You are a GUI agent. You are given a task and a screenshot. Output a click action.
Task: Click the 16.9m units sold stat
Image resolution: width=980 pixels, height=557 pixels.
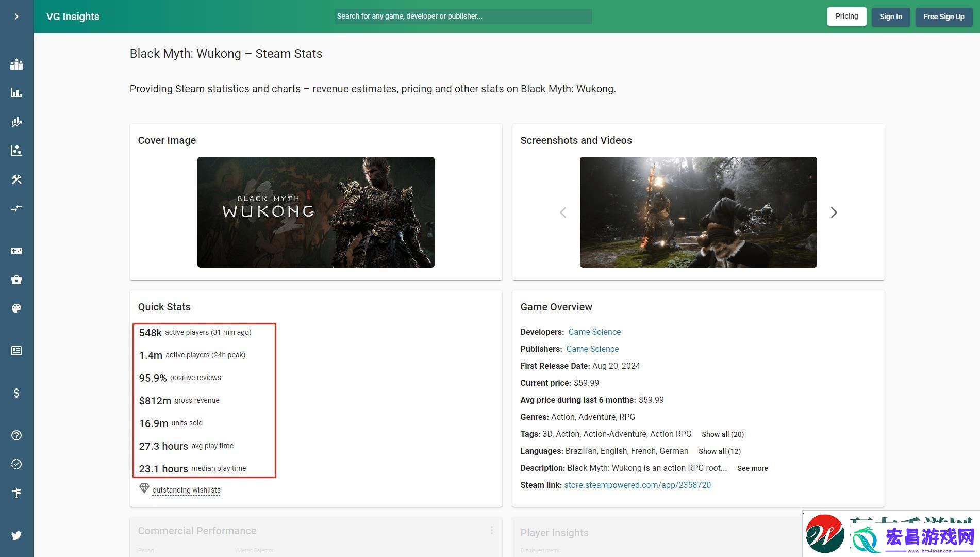[x=171, y=423]
